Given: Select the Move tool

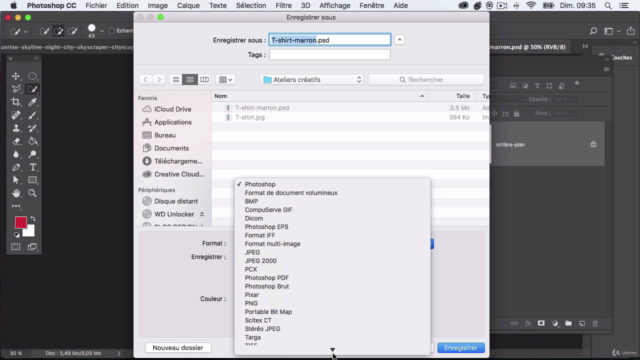Looking at the screenshot, I should click(x=16, y=76).
